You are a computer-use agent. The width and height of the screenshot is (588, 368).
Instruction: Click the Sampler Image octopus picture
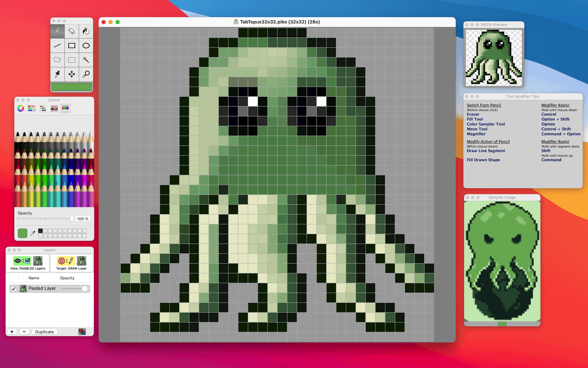[x=502, y=261]
